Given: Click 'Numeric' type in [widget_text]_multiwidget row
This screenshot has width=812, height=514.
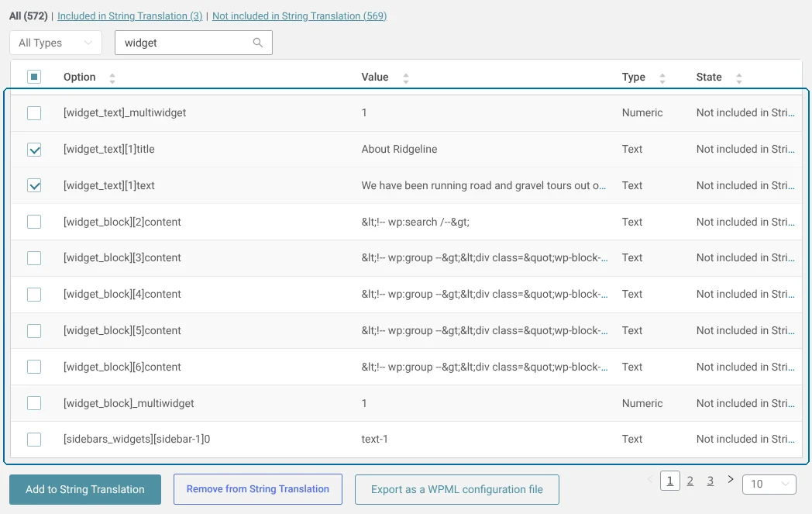Looking at the screenshot, I should [x=642, y=113].
